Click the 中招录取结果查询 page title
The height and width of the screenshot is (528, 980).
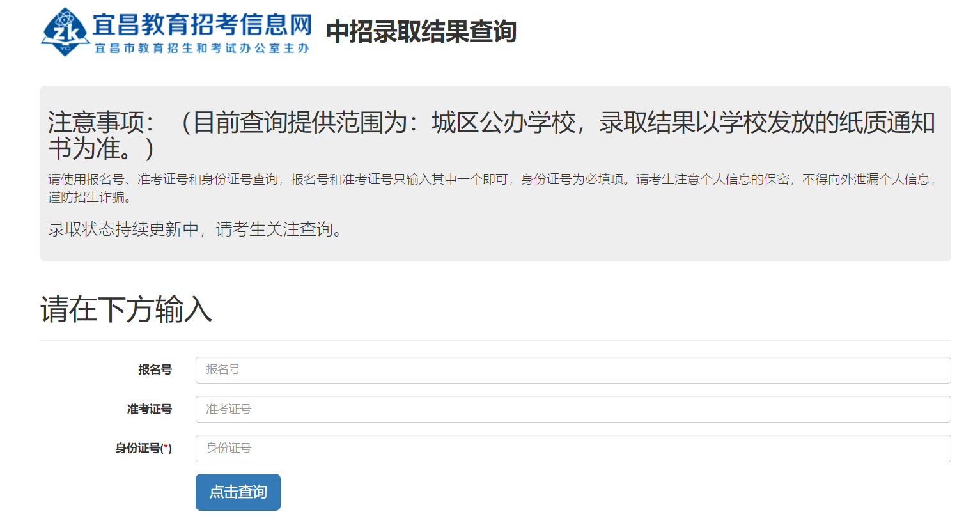[421, 31]
